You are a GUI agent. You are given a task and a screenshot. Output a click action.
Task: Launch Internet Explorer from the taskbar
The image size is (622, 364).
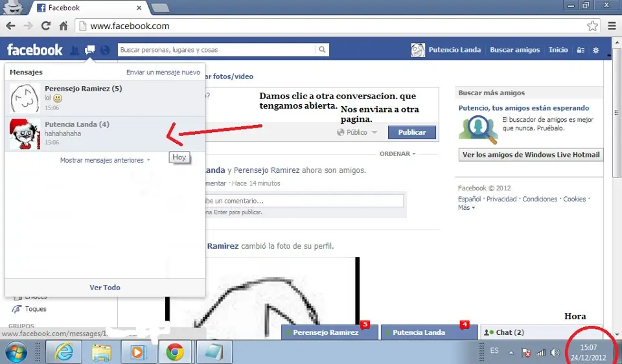64,352
